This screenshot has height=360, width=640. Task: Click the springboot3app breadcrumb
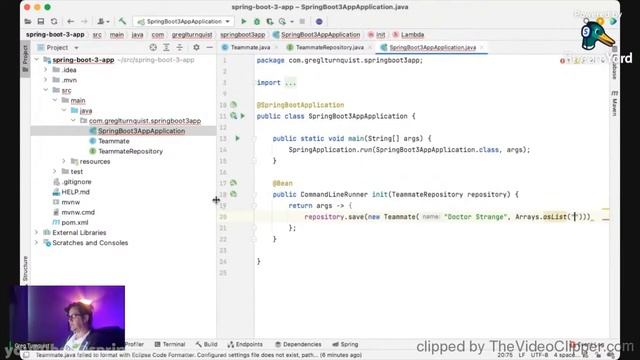click(x=243, y=35)
